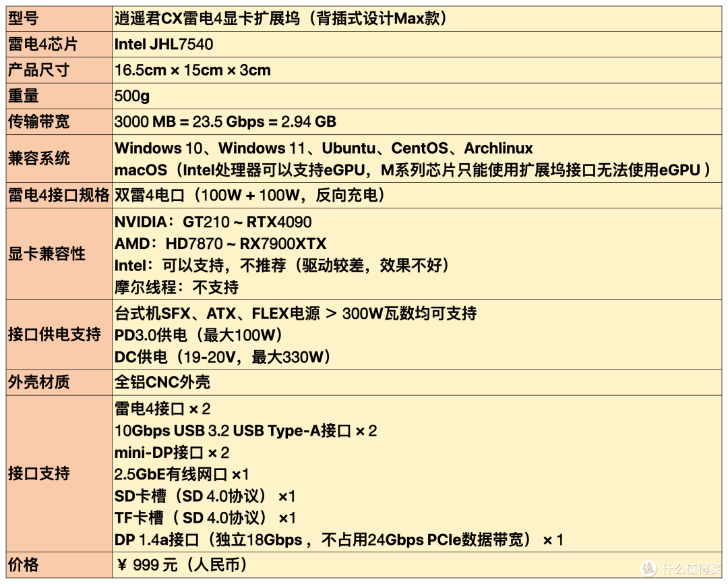This screenshot has width=728, height=584.
Task: Select the 3000 MB = 23.5 Gbps value
Action: coord(225,122)
